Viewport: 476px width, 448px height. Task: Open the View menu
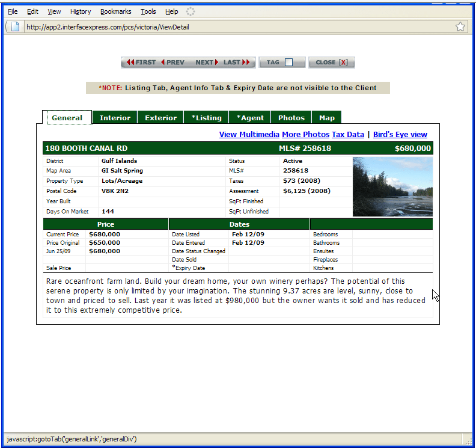coord(54,11)
